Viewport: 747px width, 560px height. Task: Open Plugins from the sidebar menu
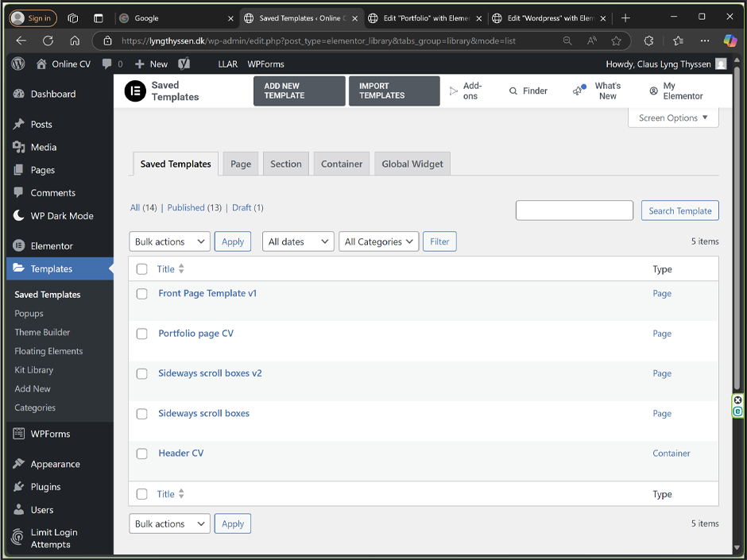point(45,487)
